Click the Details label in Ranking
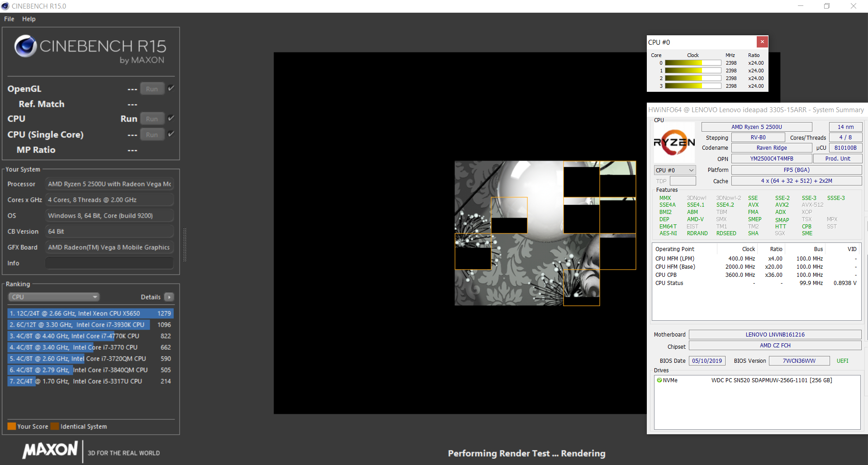Image resolution: width=868 pixels, height=465 pixels. [x=151, y=297]
